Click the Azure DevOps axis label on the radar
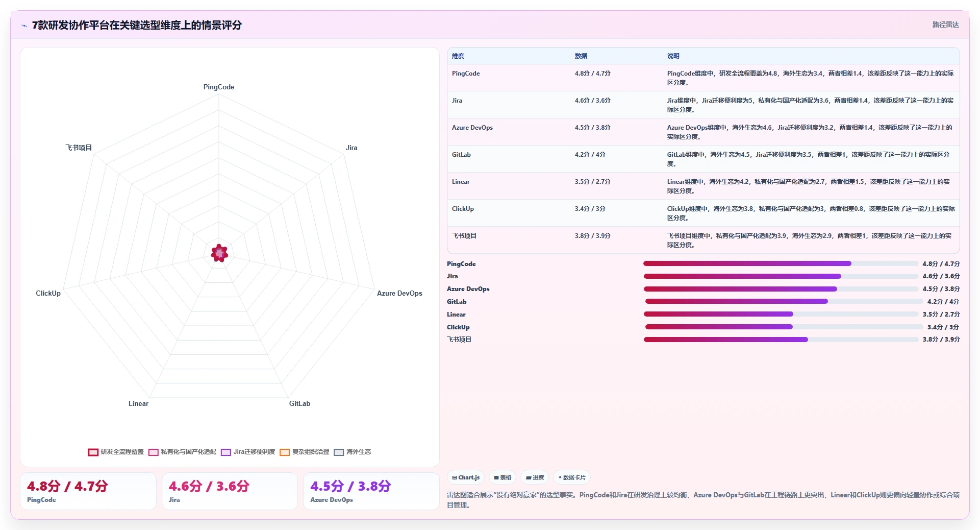Screen dimensions: 980x530 pos(399,294)
